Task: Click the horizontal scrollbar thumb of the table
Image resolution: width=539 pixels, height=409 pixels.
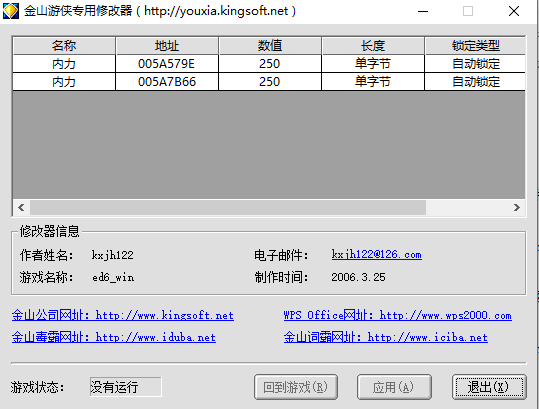Action: (228, 208)
